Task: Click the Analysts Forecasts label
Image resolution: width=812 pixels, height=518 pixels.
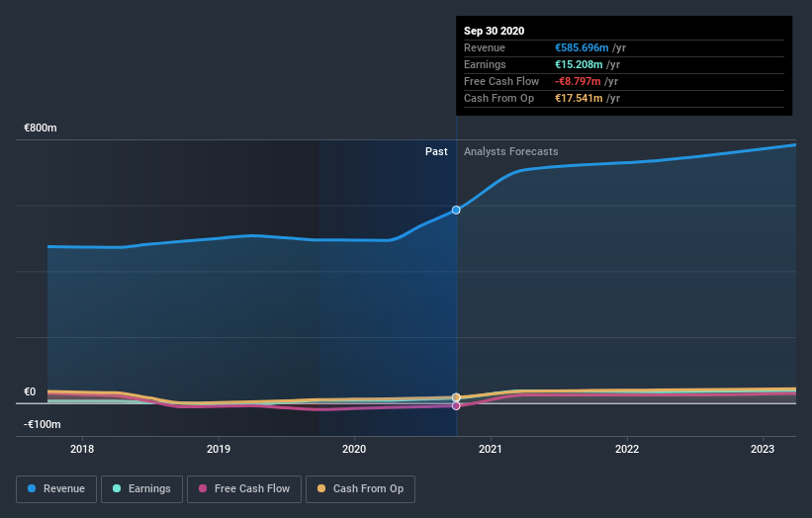Action: (510, 151)
